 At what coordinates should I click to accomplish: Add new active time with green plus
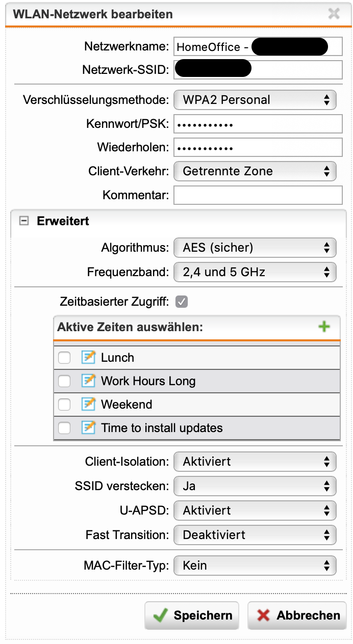tap(324, 327)
